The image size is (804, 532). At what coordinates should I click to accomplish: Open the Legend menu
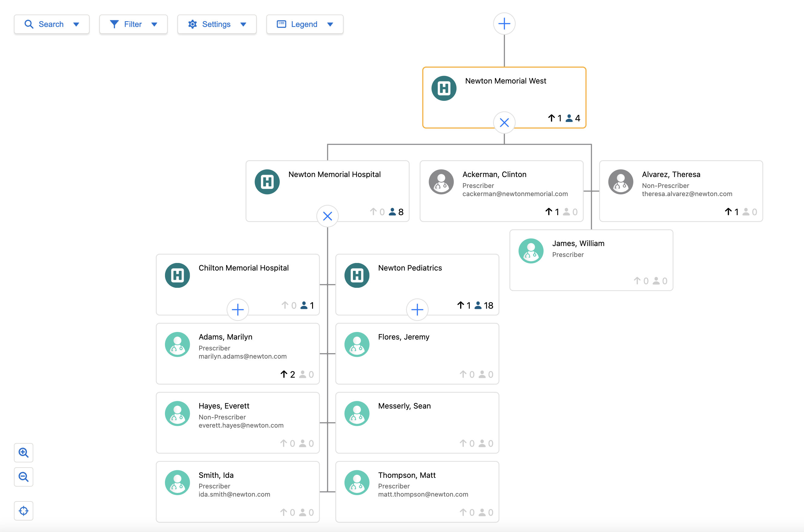[305, 24]
